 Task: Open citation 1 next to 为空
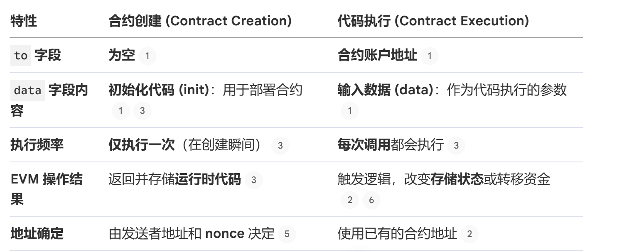pos(147,56)
